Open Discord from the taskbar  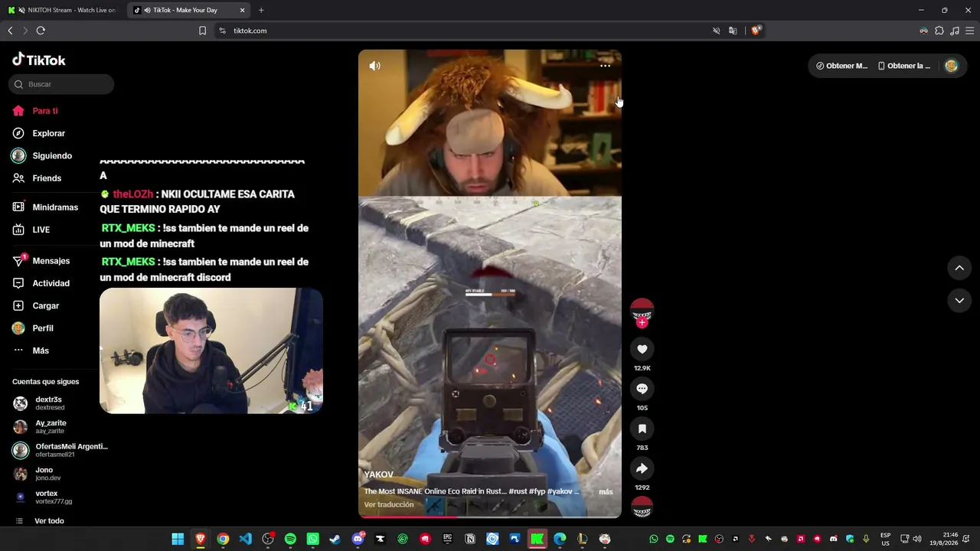(358, 539)
